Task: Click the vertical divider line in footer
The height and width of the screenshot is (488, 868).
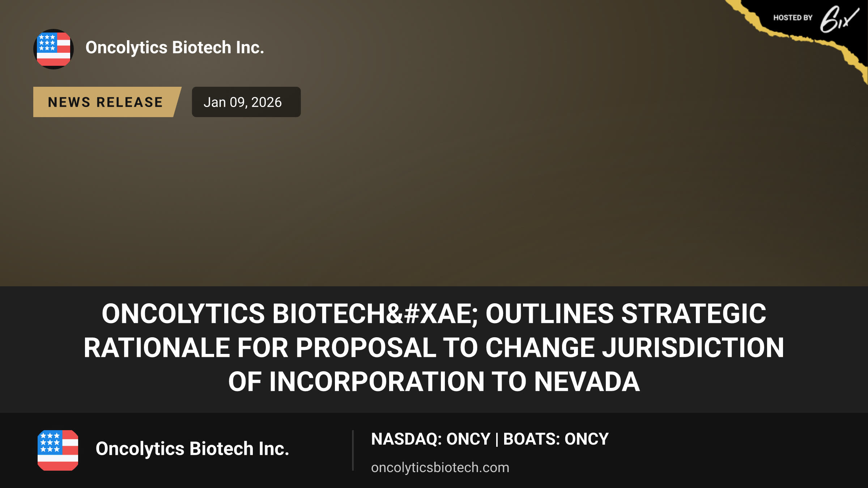Action: click(x=353, y=450)
